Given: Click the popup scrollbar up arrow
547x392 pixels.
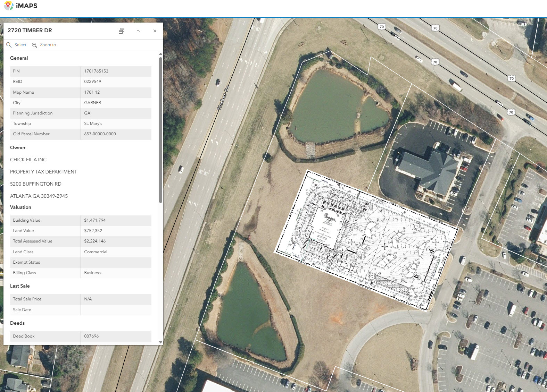Looking at the screenshot, I should [x=160, y=54].
